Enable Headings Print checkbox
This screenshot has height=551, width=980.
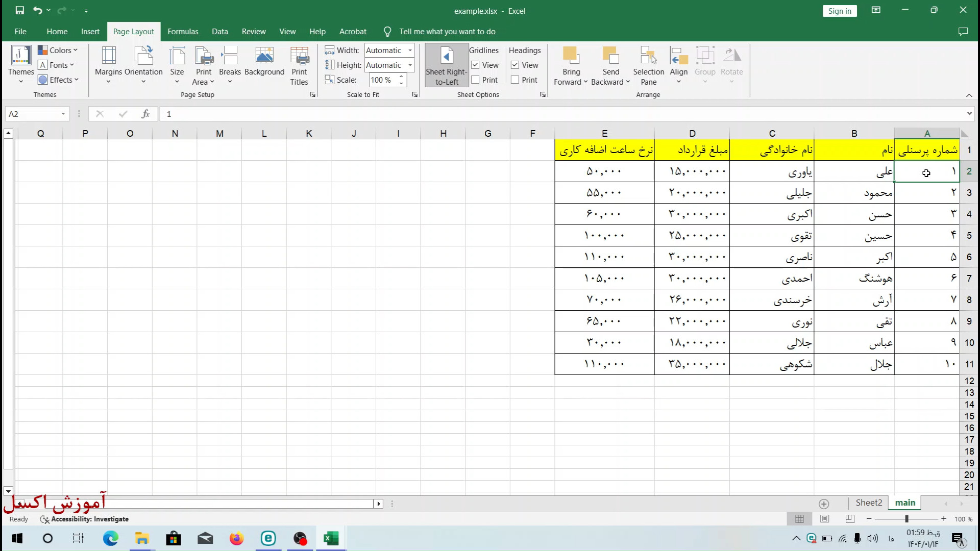coord(515,80)
